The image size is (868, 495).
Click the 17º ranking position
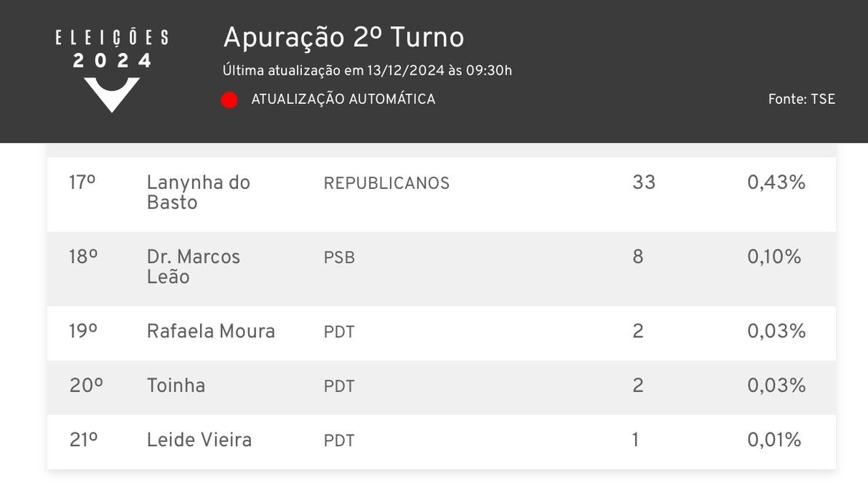[x=82, y=182]
